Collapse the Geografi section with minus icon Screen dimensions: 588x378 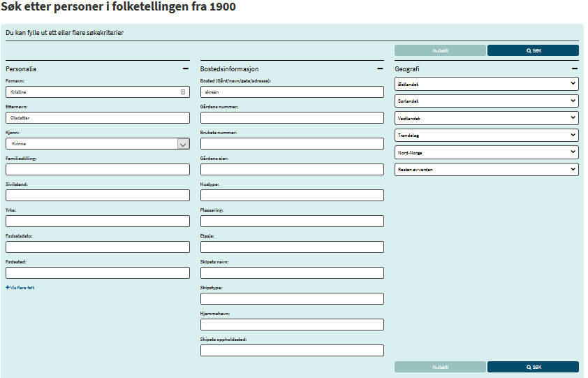coord(574,69)
